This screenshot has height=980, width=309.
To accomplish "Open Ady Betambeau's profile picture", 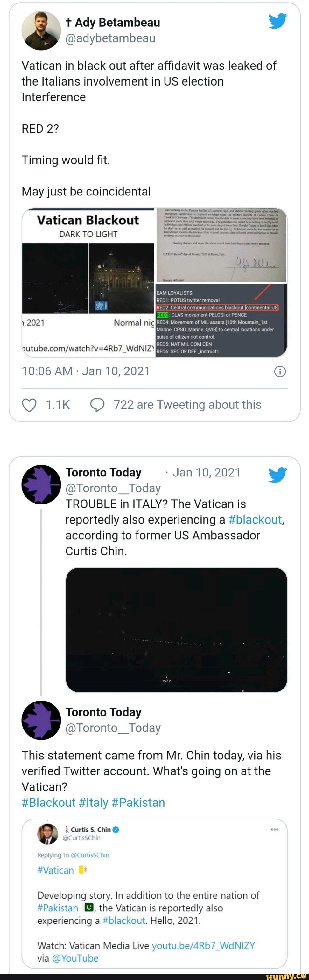I will coord(41,31).
